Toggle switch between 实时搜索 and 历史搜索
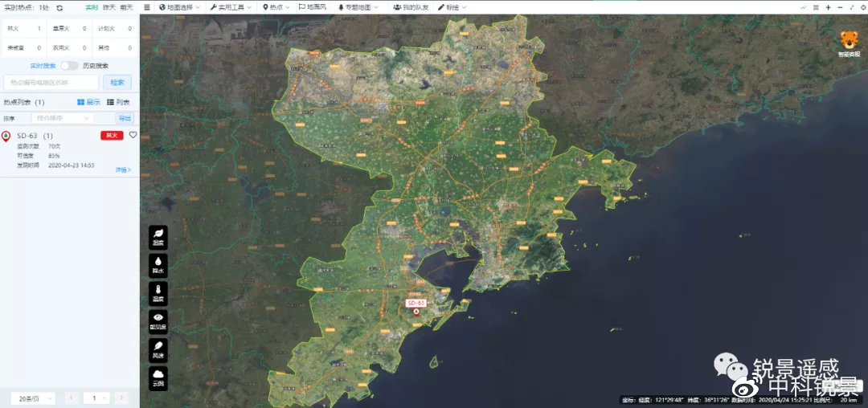Viewport: 868px width, 408px height. 69,66
